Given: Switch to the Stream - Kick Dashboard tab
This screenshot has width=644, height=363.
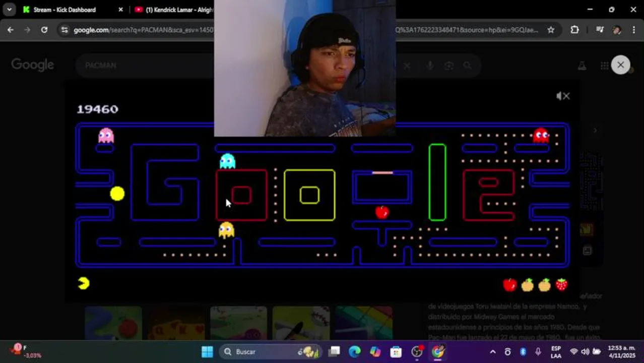Looking at the screenshot, I should [x=65, y=10].
